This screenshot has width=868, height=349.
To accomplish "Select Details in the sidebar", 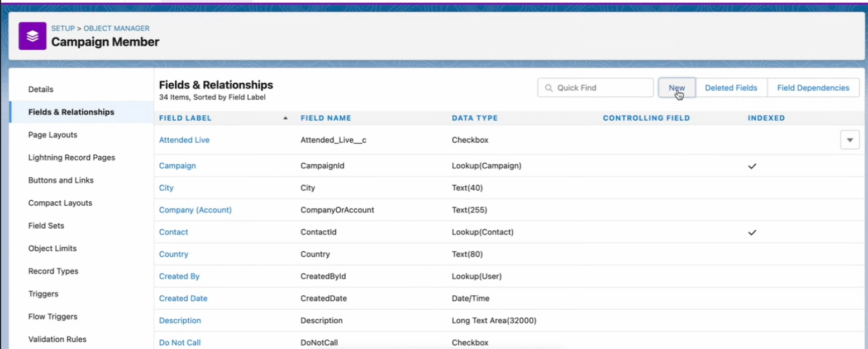I will click(x=41, y=89).
